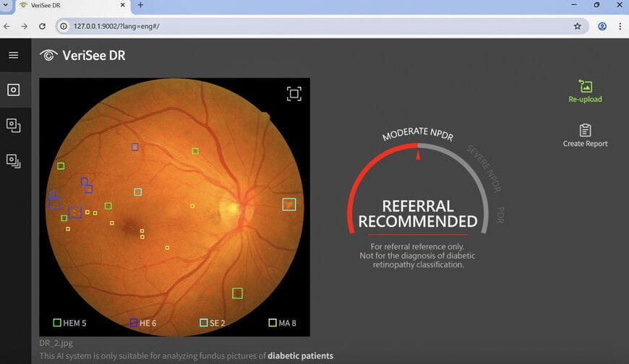This screenshot has width=629, height=364.
Task: Expand the fundus image to fullscreen
Action: [294, 94]
